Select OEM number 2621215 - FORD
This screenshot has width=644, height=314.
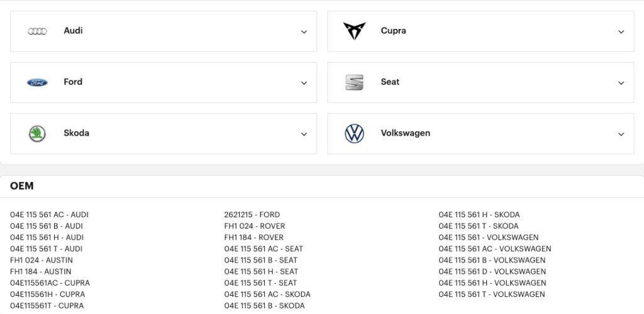point(252,215)
